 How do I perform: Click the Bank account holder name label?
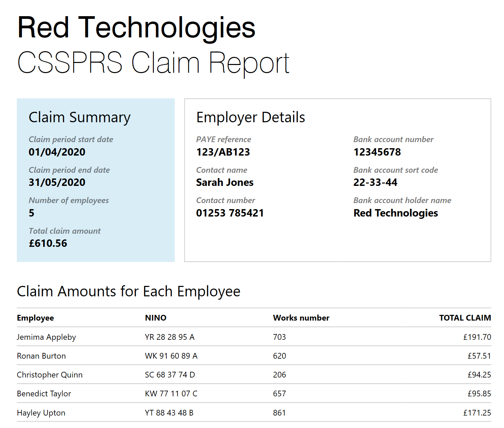(402, 200)
